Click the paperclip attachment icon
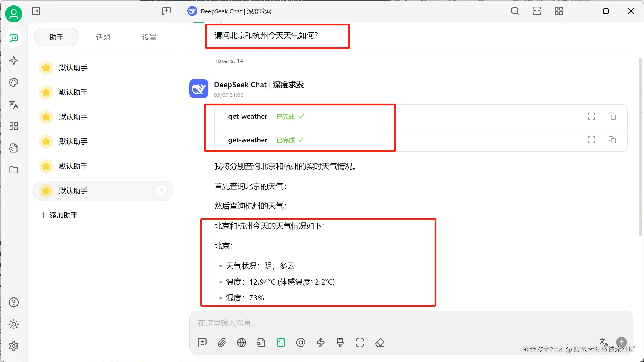Image resolution: width=644 pixels, height=362 pixels. (222, 343)
